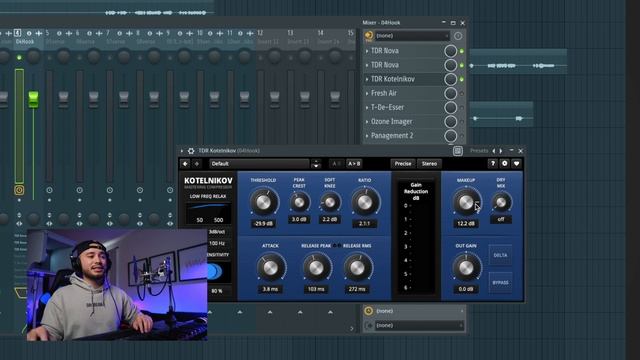This screenshot has width=640, height=360.
Task: Click Kotelnikov redo arrow icon
Action: [197, 164]
